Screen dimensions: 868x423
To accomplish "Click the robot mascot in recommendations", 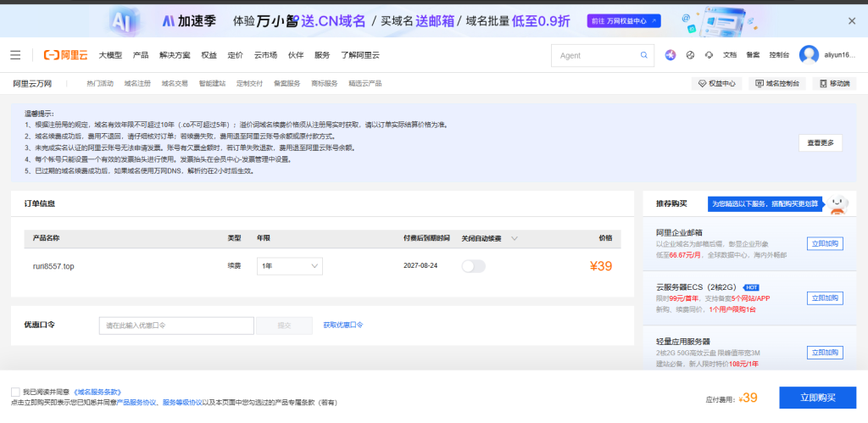I will pyautogui.click(x=838, y=203).
